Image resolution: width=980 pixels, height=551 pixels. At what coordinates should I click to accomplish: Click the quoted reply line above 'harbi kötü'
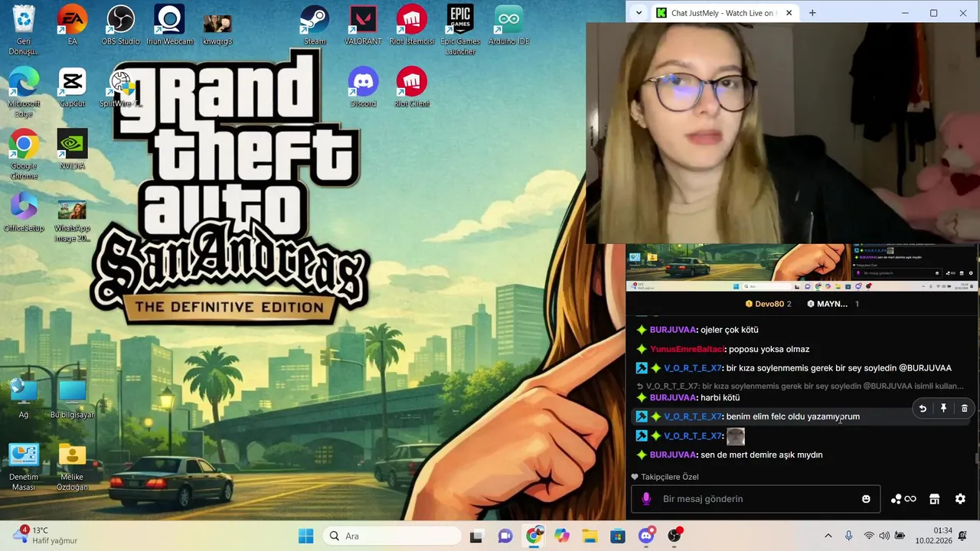(x=800, y=386)
